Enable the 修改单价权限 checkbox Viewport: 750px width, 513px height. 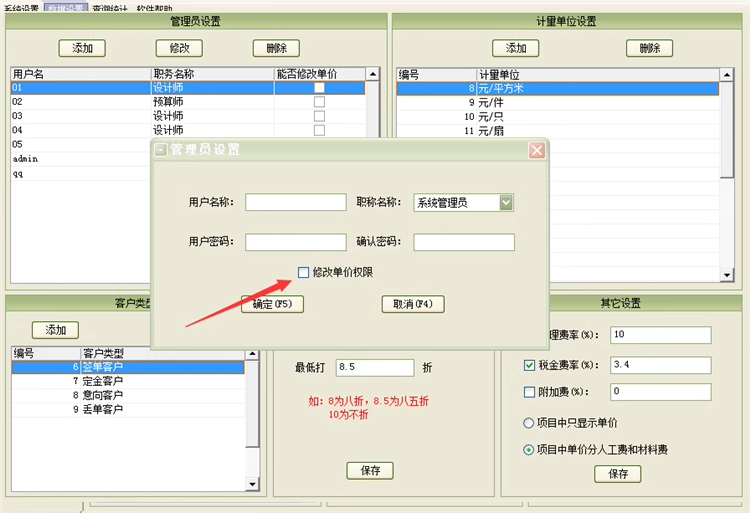(x=303, y=273)
